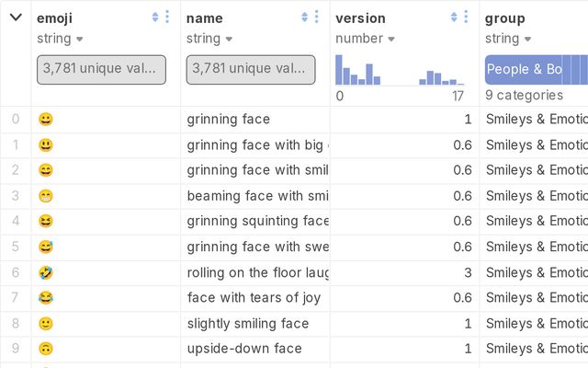Screen dimensions: 588x368
Task: Select the face with tears of joy cell
Action: [x=255, y=298]
